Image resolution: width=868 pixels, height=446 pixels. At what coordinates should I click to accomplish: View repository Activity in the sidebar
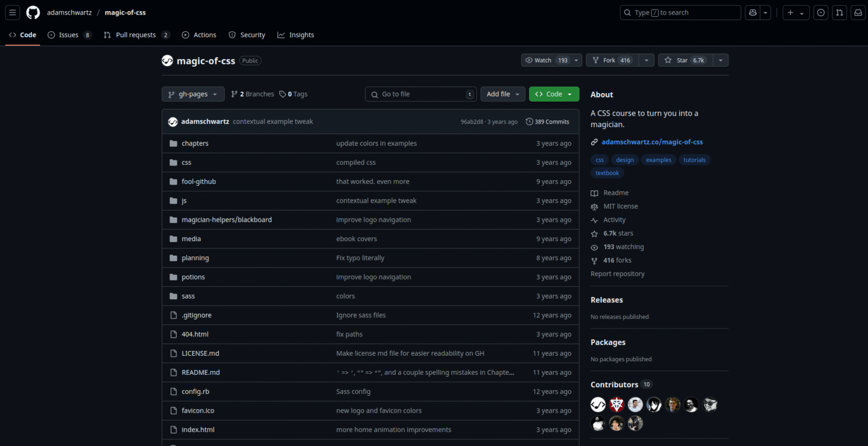point(613,220)
